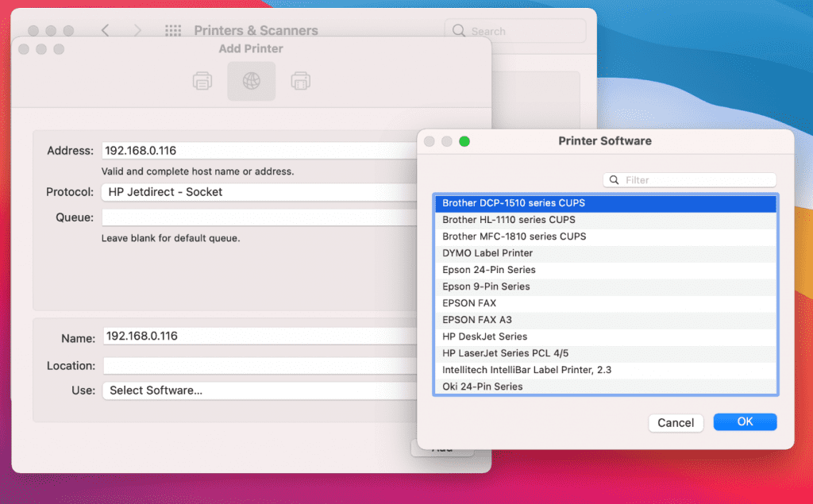Click the green zoom button of Printer Software

(464, 141)
